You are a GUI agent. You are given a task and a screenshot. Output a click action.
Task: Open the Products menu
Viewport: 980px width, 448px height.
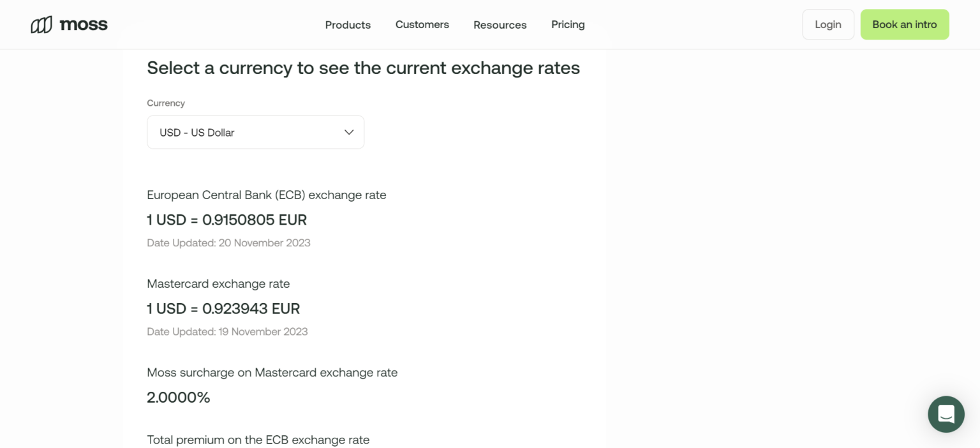click(348, 25)
